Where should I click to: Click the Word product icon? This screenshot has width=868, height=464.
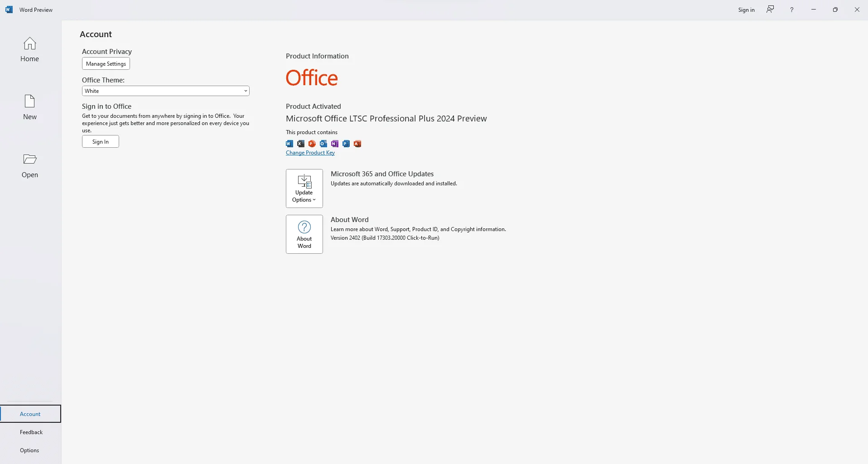click(289, 144)
